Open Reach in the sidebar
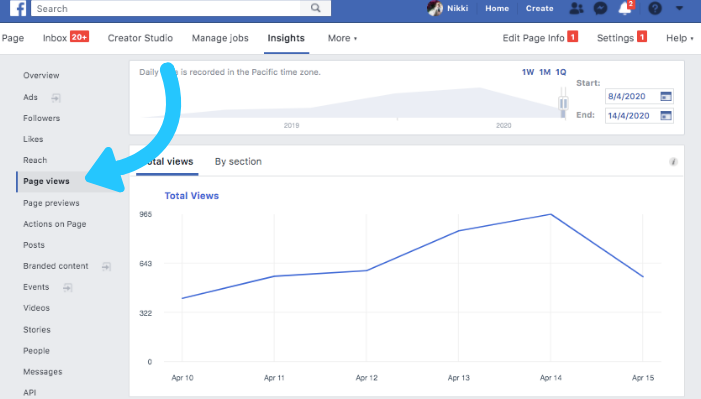Screen dimensions: 701x399 [35, 160]
